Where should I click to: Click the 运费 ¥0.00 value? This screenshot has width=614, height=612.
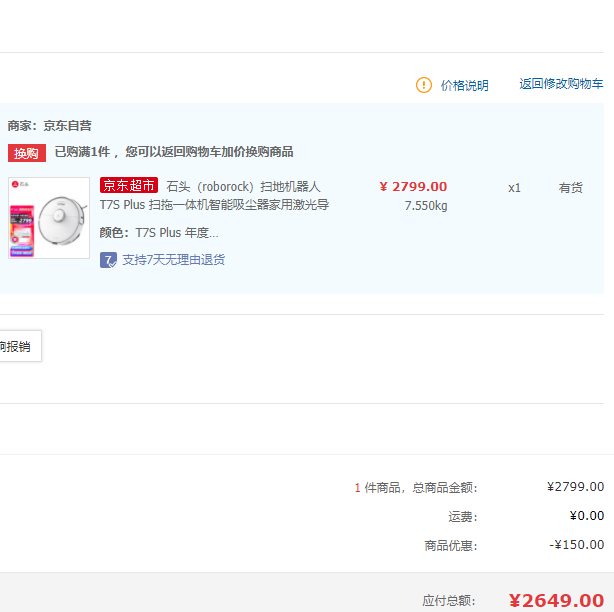click(587, 516)
